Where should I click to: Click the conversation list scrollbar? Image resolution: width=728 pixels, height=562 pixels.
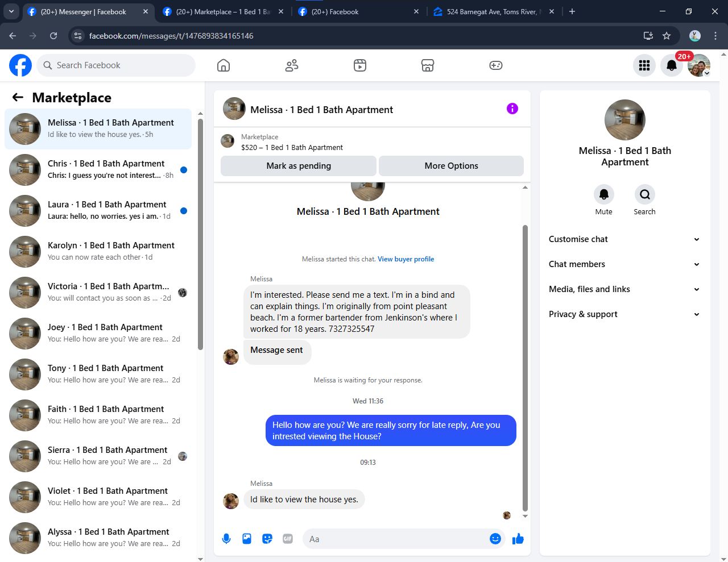pos(200,234)
